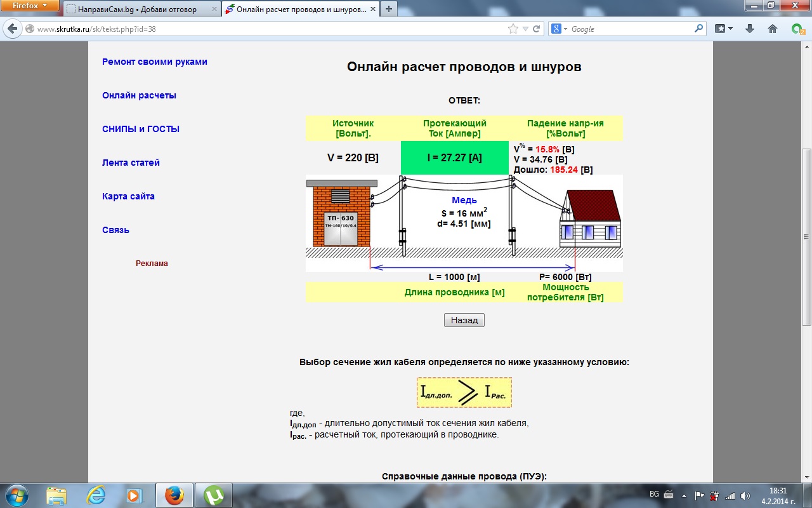Open Ремонт своими руками link
Viewport: 812px width, 508px height.
[155, 62]
